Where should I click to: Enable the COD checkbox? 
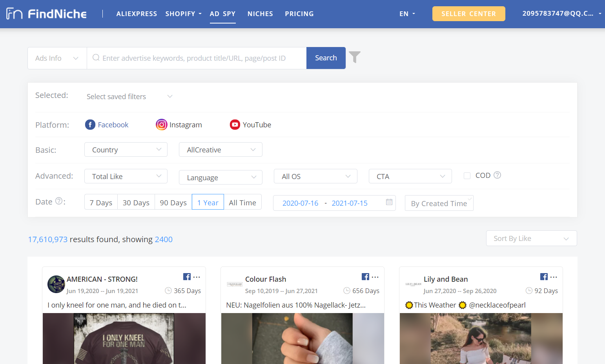[467, 176]
